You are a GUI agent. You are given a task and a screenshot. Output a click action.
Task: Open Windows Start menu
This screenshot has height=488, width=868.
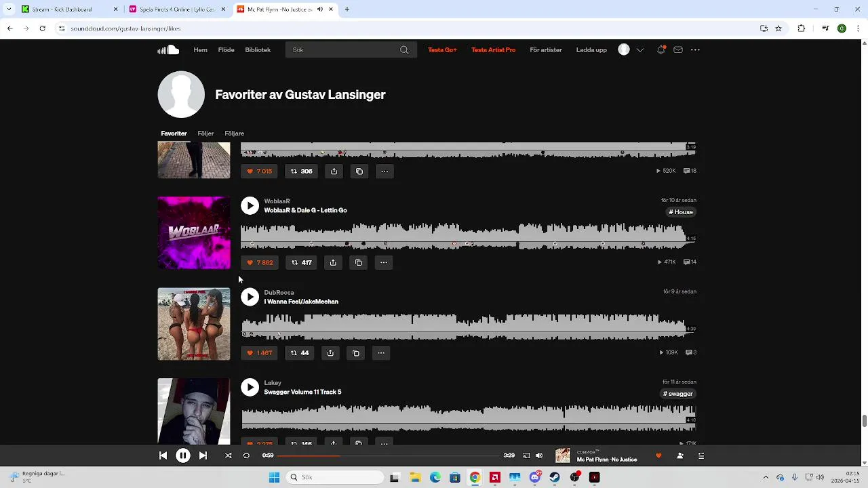[x=274, y=477]
